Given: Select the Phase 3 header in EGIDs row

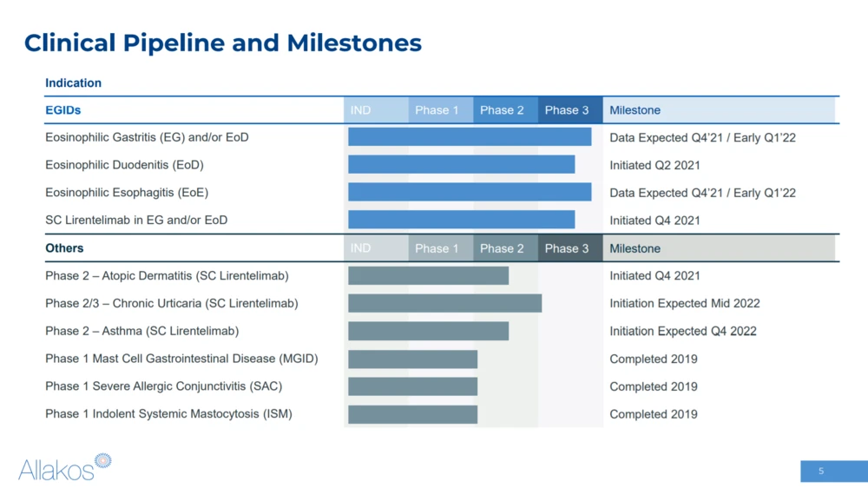Looking at the screenshot, I should pos(569,110).
